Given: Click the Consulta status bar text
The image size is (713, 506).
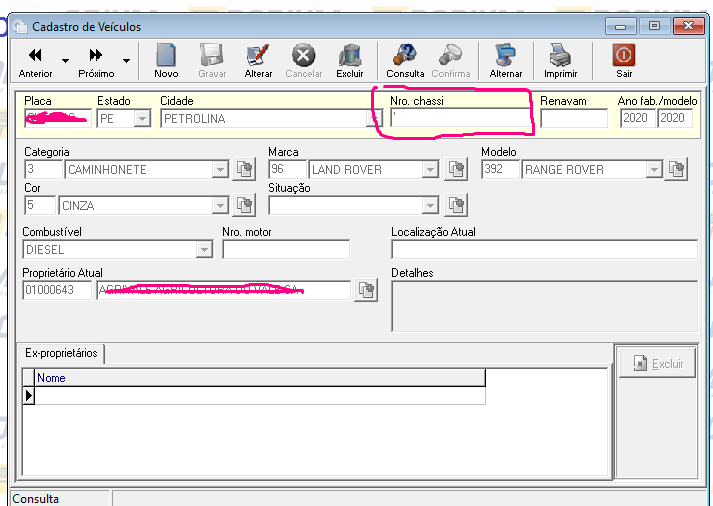Looking at the screenshot, I should pyautogui.click(x=35, y=499).
